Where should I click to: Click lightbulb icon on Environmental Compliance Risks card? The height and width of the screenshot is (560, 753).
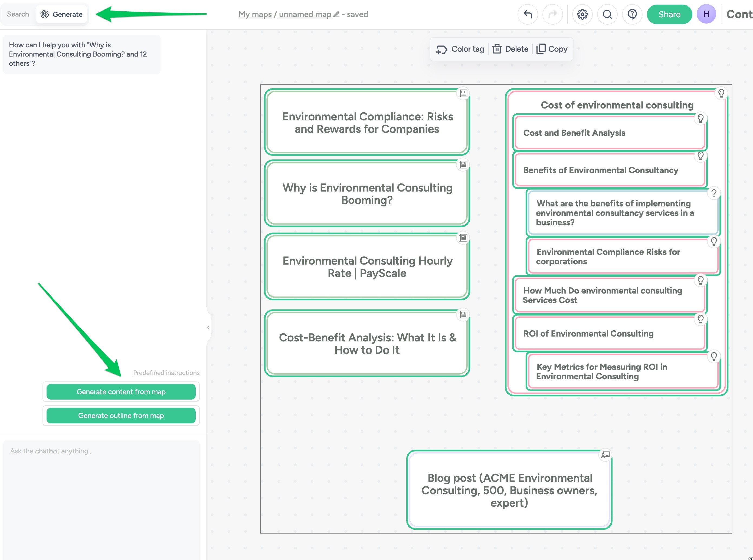714,241
